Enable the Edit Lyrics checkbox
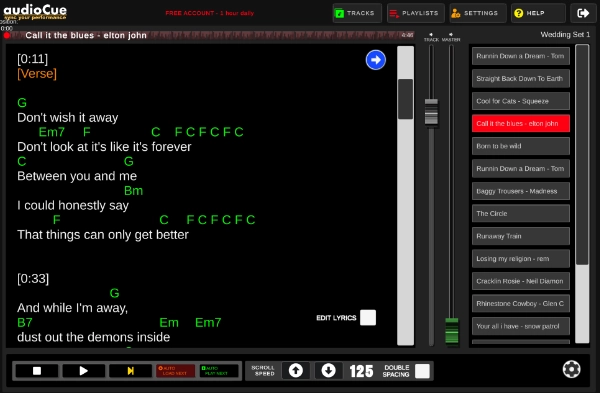The width and height of the screenshot is (600, 393). [x=368, y=318]
